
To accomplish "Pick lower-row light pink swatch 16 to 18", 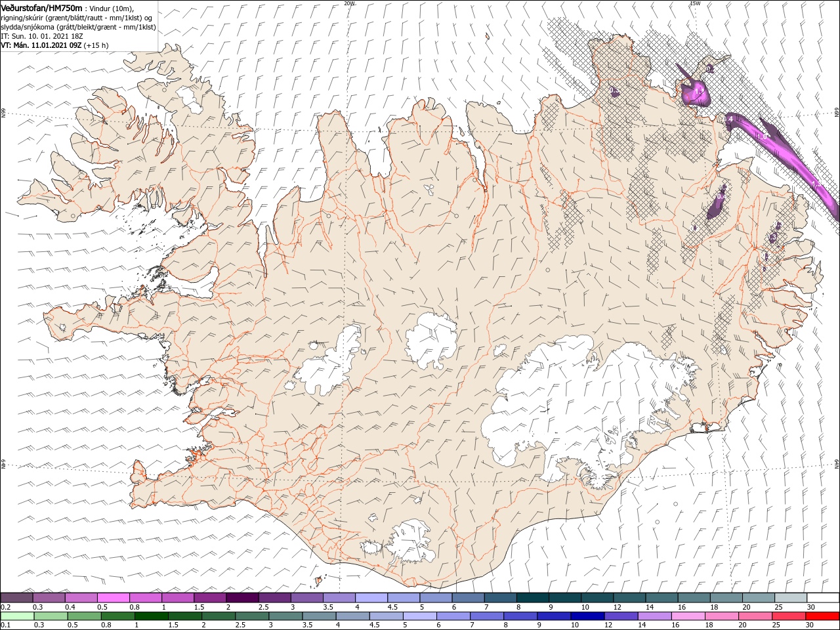I will coord(688,616).
